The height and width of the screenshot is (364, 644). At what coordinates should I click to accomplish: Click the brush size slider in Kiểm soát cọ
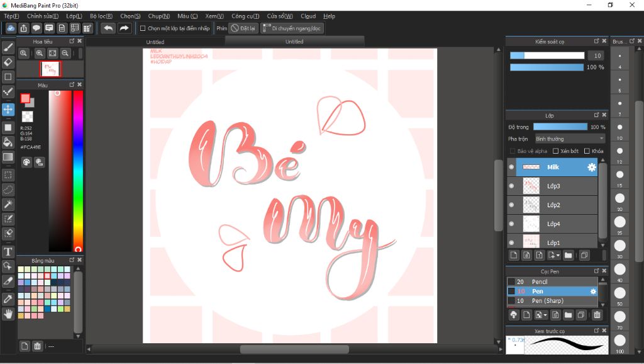[547, 55]
